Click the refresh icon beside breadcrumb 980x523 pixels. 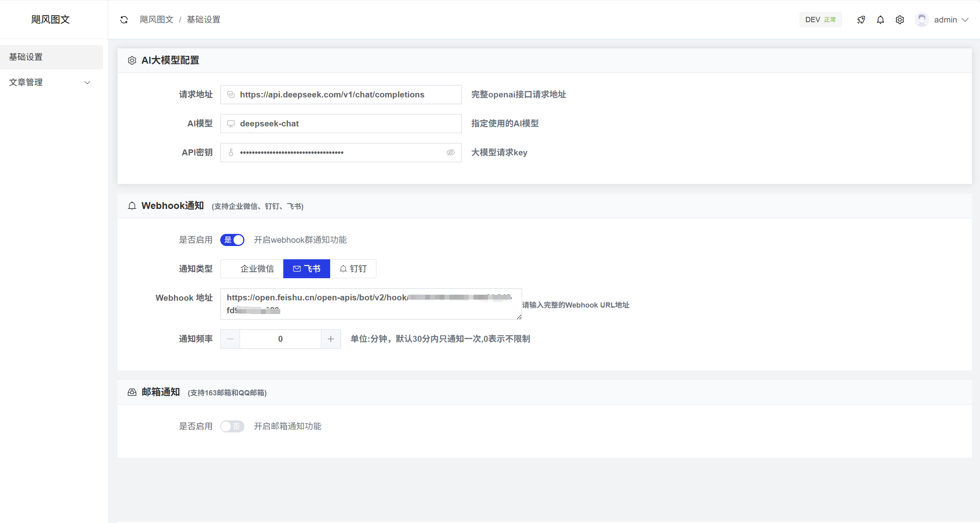(124, 20)
